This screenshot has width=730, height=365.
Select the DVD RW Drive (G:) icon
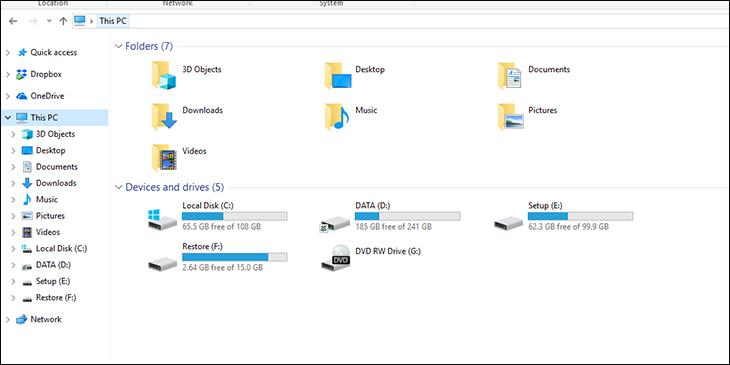(x=335, y=258)
